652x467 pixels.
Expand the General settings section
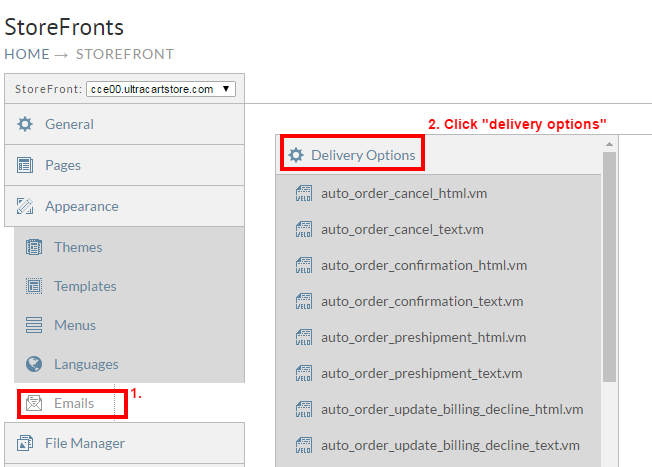click(x=124, y=124)
